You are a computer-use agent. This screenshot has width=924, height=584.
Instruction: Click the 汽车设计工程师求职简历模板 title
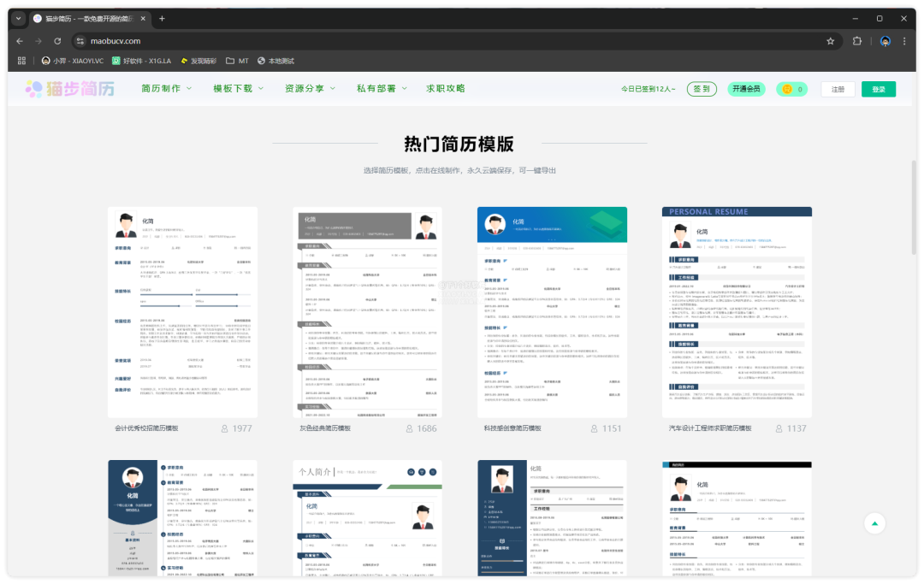pos(710,428)
